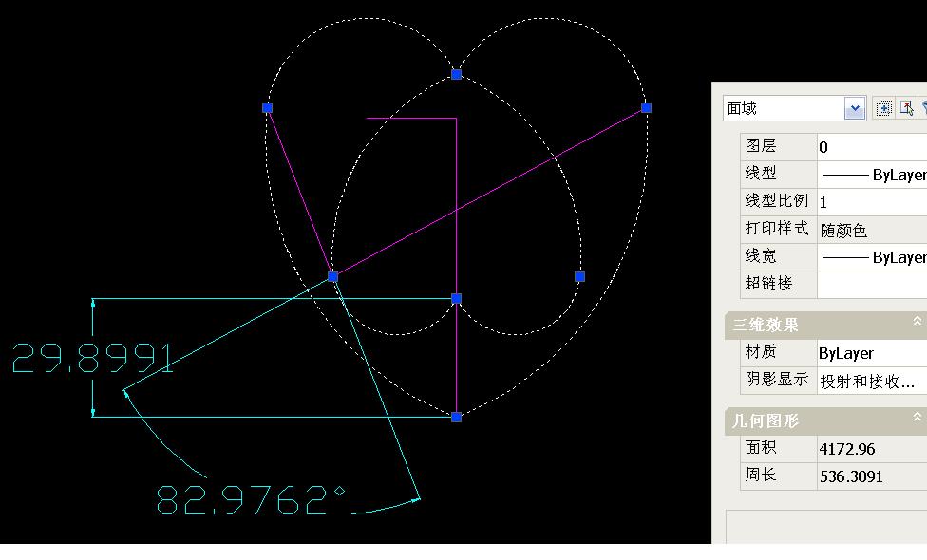Click the 线宽 property label
The height and width of the screenshot is (560, 927).
coord(760,255)
